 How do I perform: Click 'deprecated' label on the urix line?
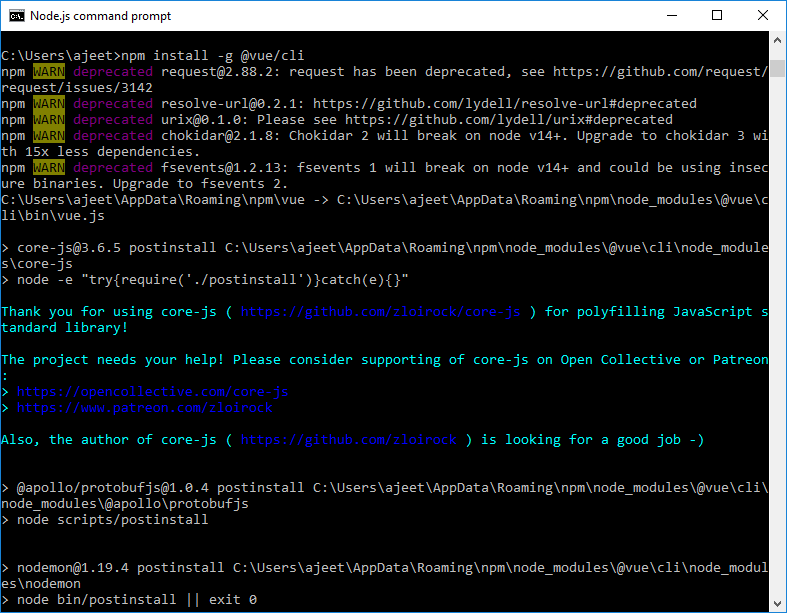point(113,119)
